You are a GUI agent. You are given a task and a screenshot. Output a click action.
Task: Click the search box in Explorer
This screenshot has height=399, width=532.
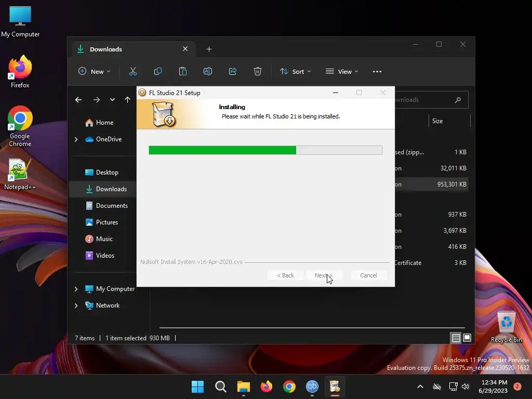(x=431, y=100)
